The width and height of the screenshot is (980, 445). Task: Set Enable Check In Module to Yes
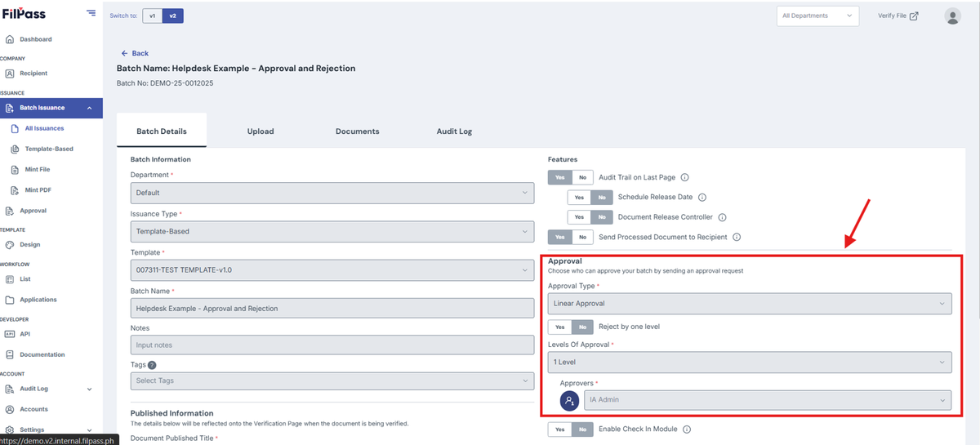[x=559, y=429]
